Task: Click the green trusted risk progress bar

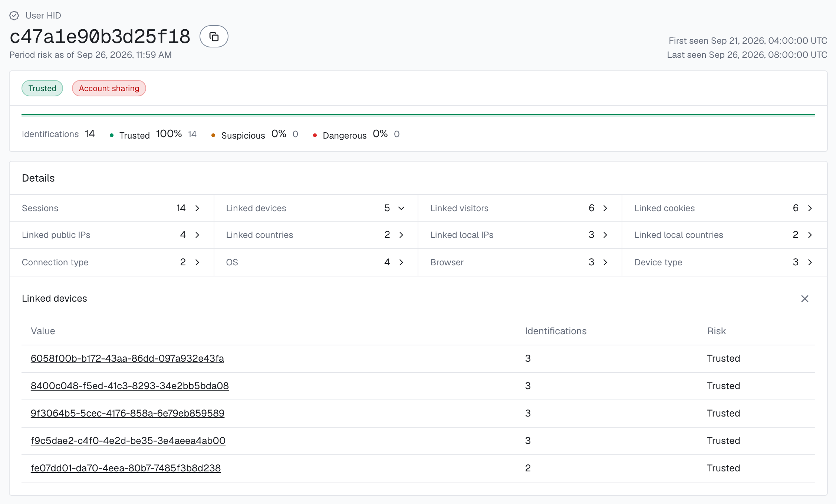Action: tap(418, 115)
